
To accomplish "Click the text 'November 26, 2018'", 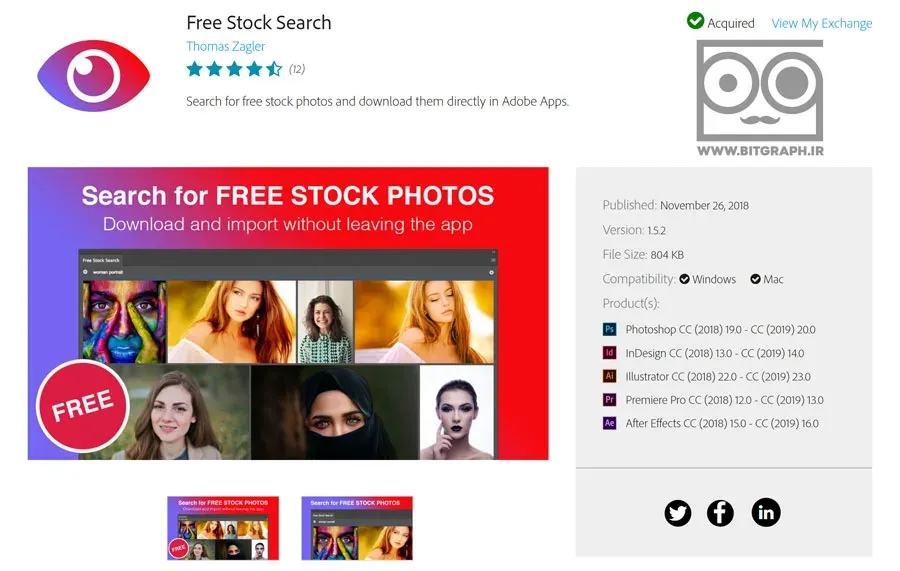I will [704, 205].
